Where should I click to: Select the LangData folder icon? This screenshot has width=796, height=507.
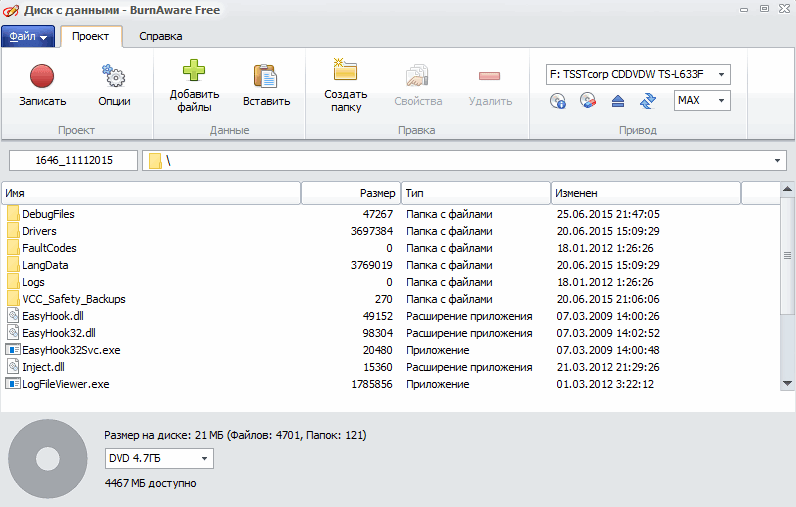click(13, 265)
